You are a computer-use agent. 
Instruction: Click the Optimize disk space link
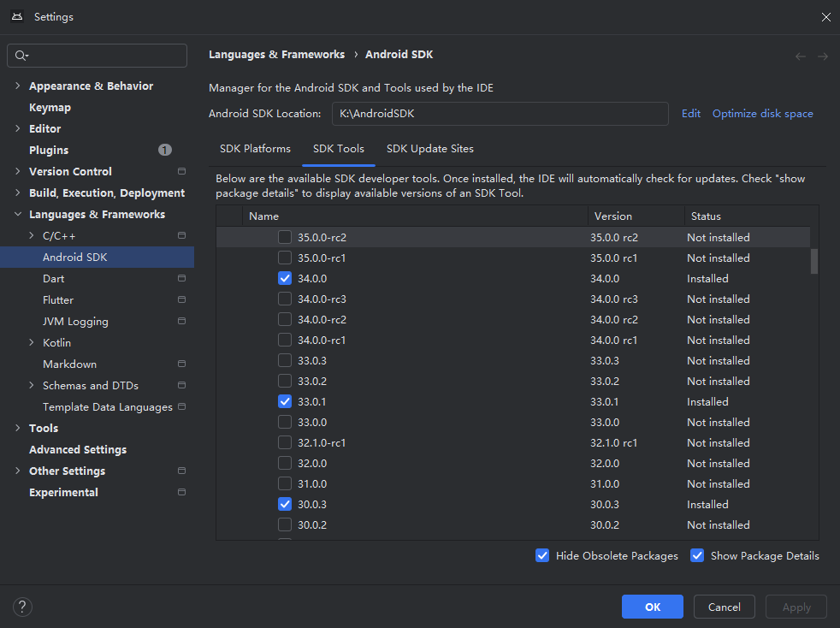pyautogui.click(x=762, y=113)
